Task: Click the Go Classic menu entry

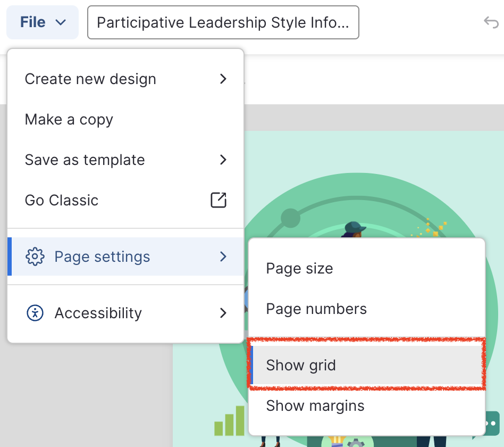Action: pos(62,201)
